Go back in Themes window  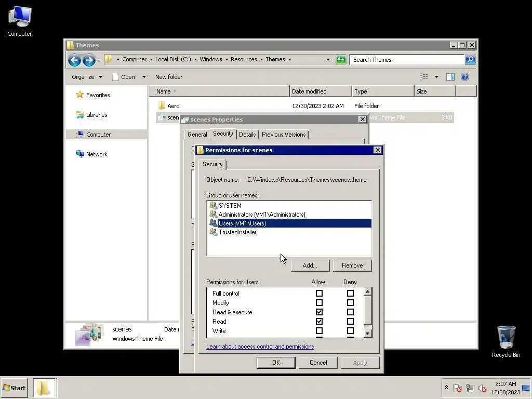[74, 60]
